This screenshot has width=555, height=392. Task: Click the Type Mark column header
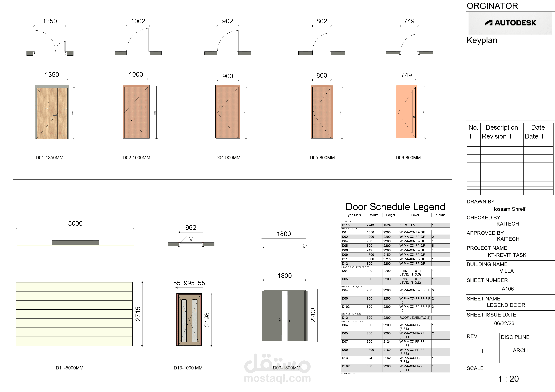click(x=353, y=215)
